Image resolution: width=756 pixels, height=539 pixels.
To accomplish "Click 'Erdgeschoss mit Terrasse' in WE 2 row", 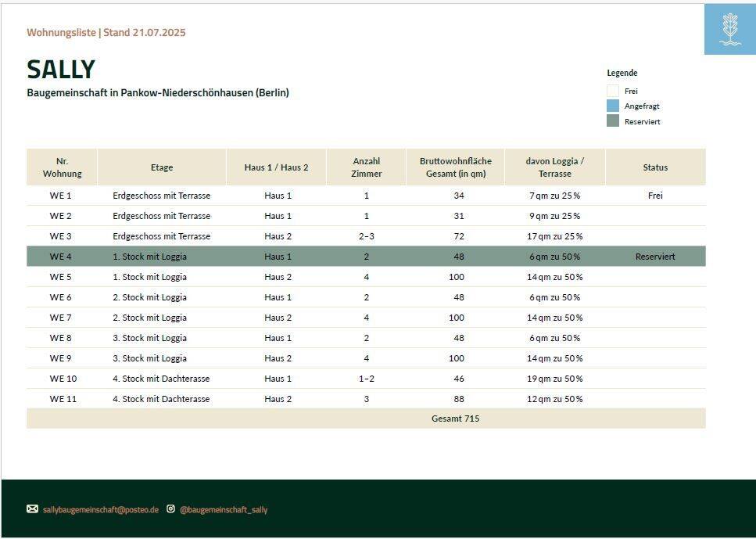I will 162,216.
